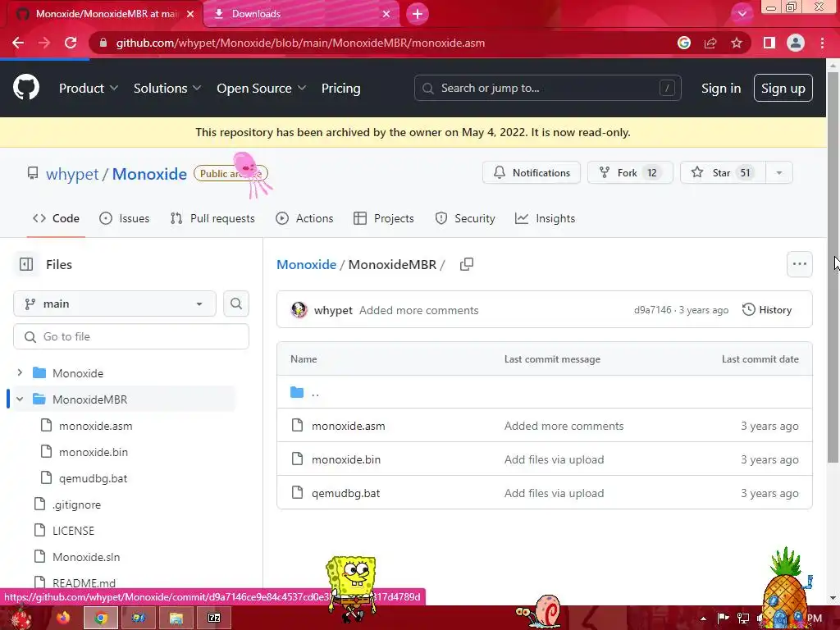Switch to the Code tab
840x630 pixels.
click(x=56, y=218)
